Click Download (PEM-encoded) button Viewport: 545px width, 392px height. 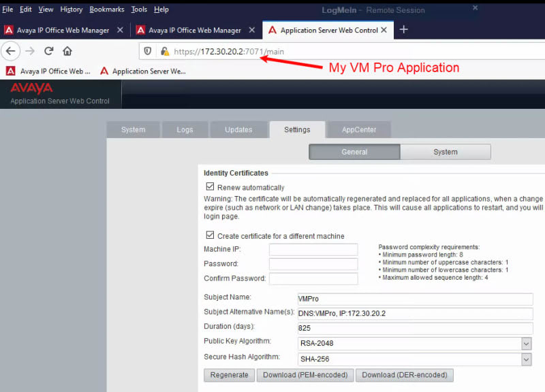(305, 375)
